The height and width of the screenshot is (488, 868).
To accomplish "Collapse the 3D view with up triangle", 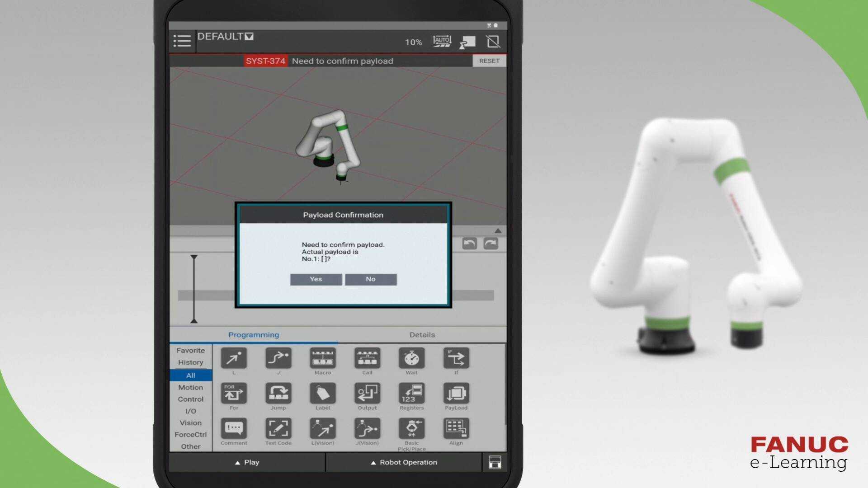I will 498,230.
